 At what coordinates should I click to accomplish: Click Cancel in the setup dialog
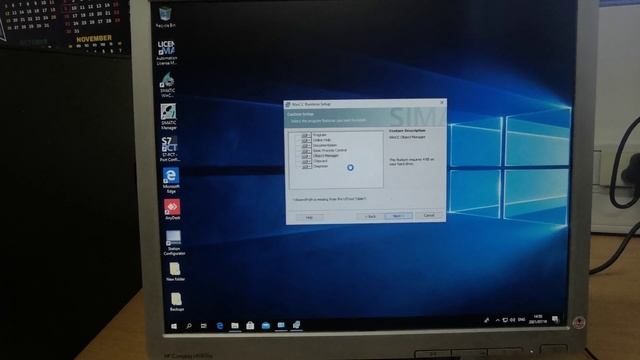point(429,215)
